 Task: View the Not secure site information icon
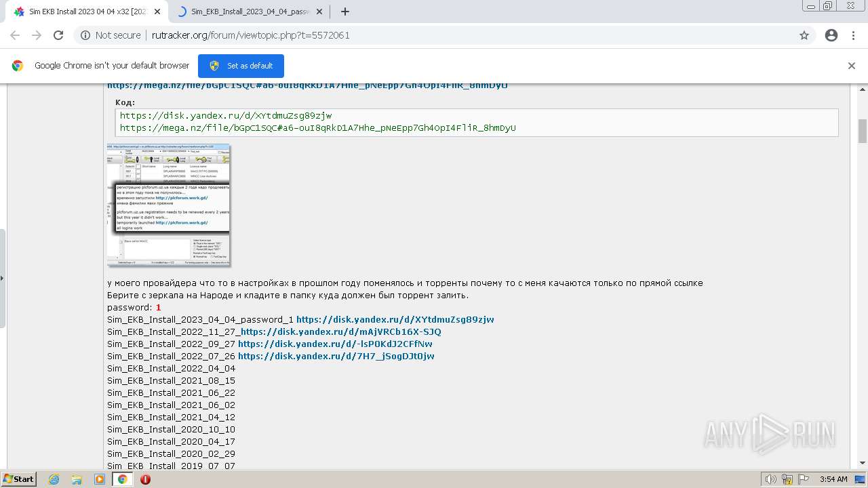pos(85,35)
